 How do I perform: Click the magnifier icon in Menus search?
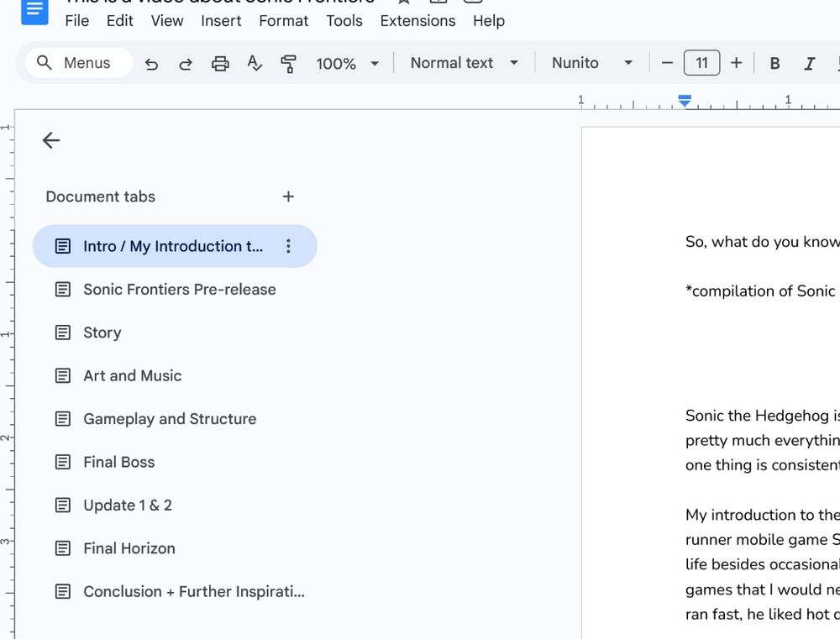[45, 63]
